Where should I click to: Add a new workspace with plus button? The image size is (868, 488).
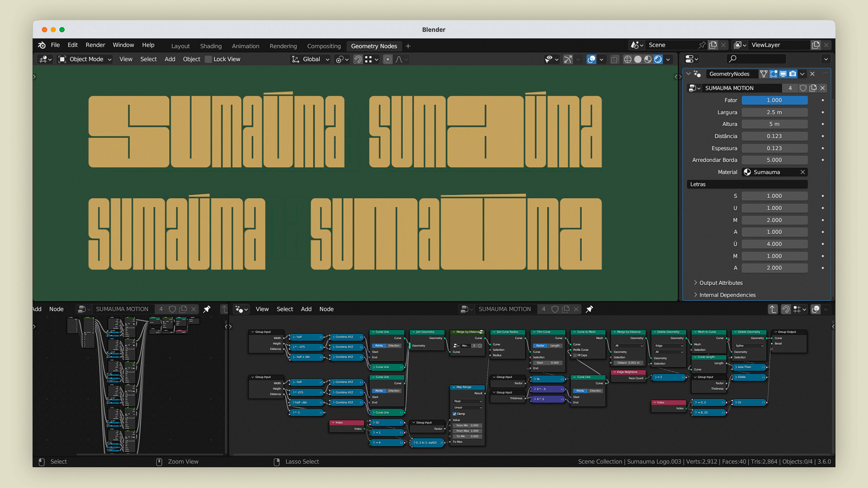point(408,46)
